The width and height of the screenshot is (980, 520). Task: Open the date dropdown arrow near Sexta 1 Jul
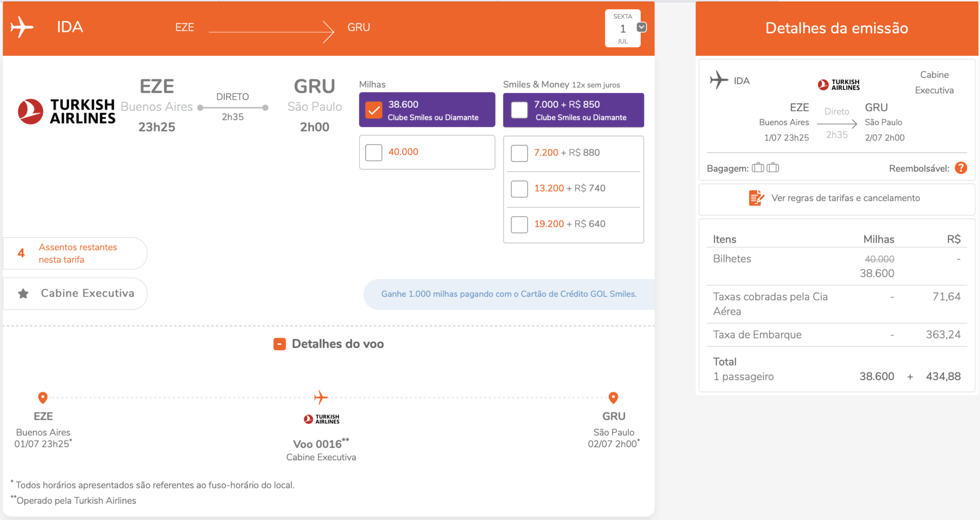[x=642, y=27]
